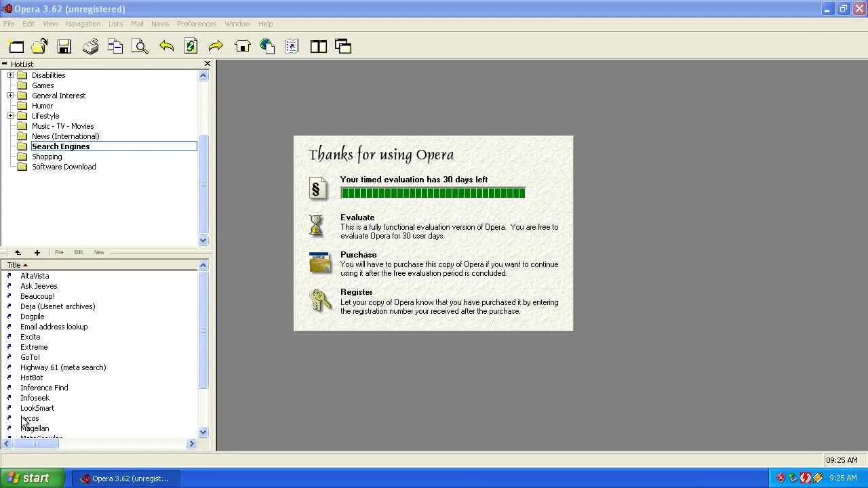Go back with the yellow left arrow
Screen dimensions: 868x488
[x=166, y=46]
